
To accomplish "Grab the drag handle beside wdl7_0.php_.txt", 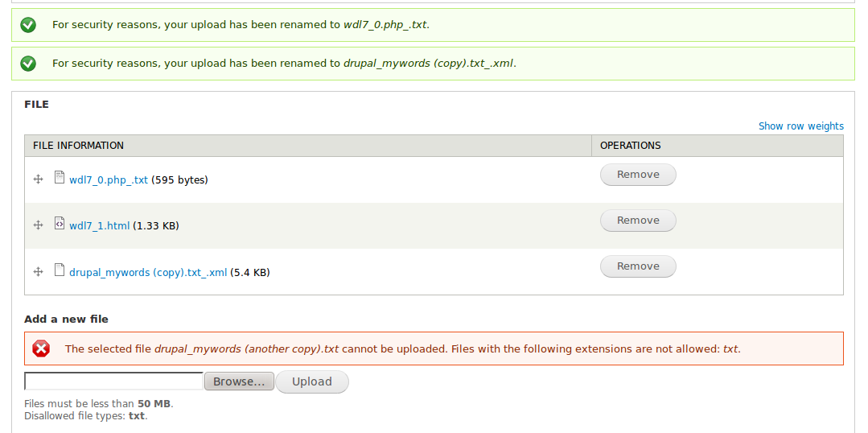I will [x=38, y=179].
